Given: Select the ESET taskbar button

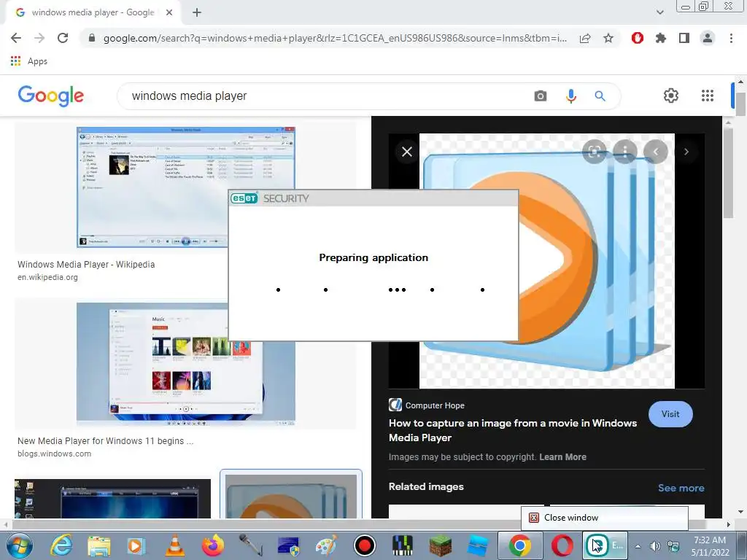Looking at the screenshot, I should 605,545.
